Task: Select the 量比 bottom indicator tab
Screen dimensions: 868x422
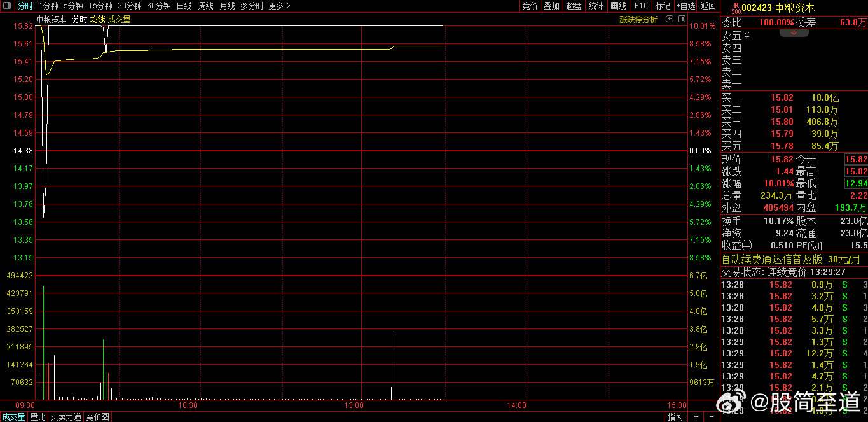Action: [x=38, y=417]
